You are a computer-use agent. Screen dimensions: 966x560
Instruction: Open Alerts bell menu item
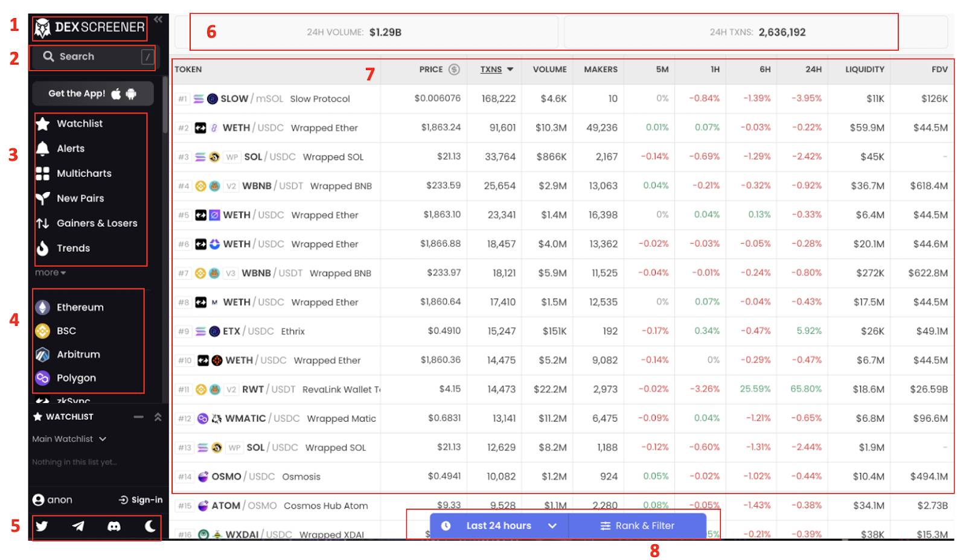tap(60, 148)
